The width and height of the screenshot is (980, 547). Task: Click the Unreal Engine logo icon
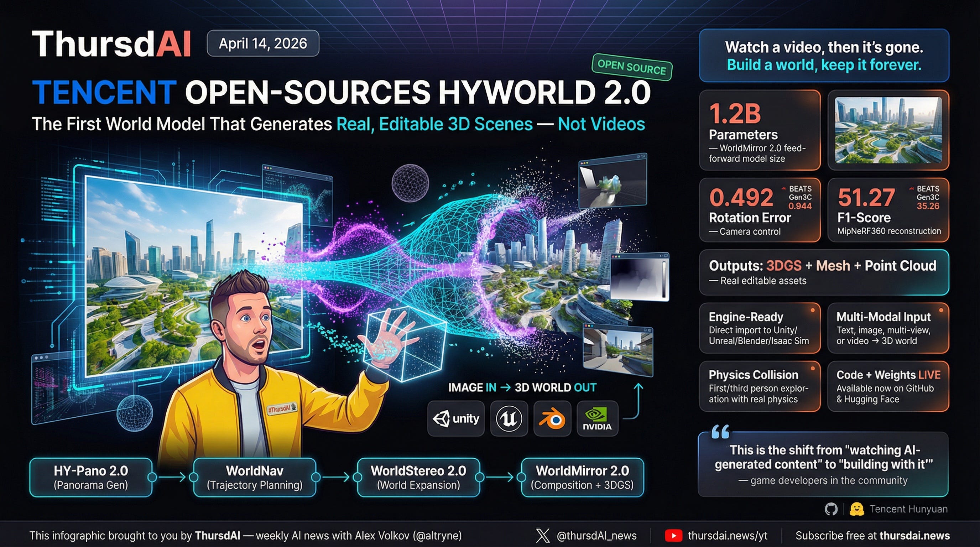pos(509,419)
